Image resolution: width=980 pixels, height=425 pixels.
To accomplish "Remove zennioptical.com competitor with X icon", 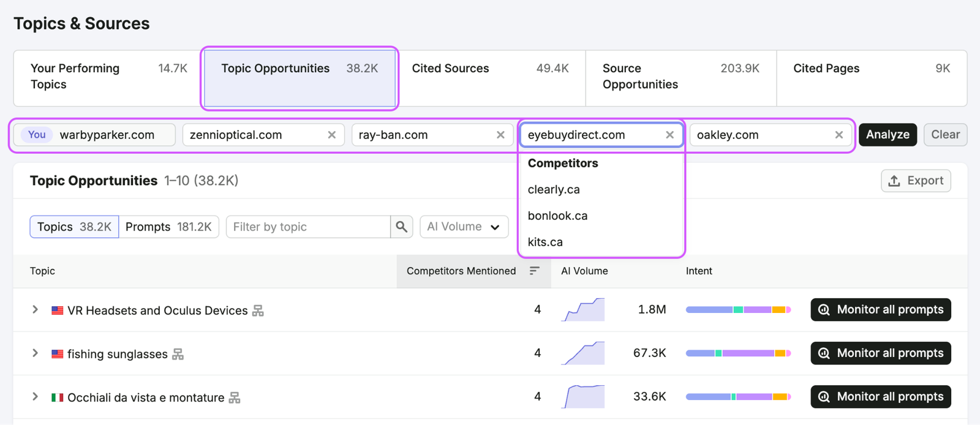I will pos(331,135).
